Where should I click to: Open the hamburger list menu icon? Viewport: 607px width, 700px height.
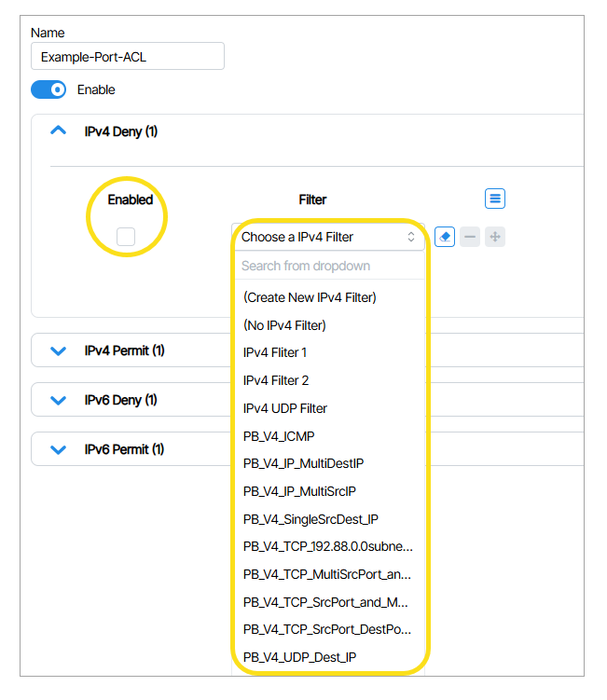[495, 199]
